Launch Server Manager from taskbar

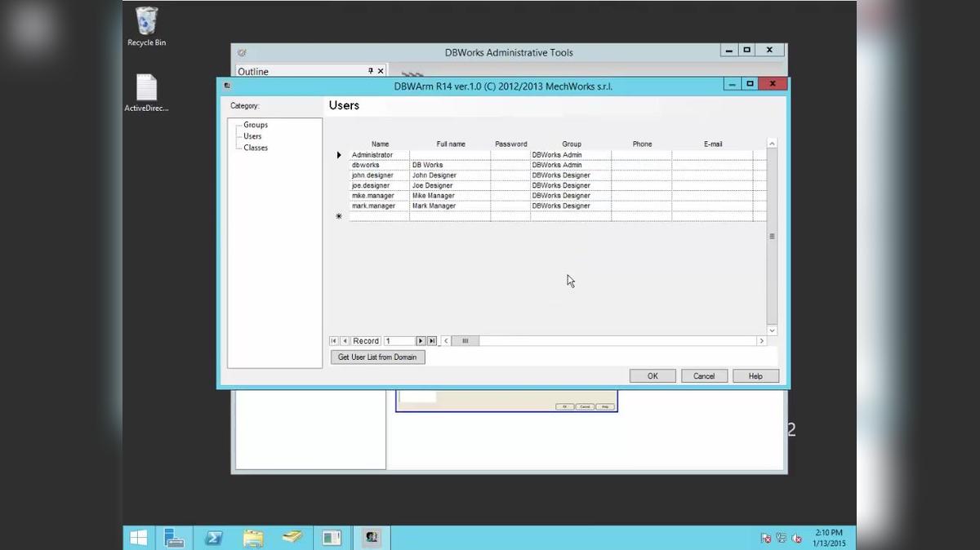point(174,538)
